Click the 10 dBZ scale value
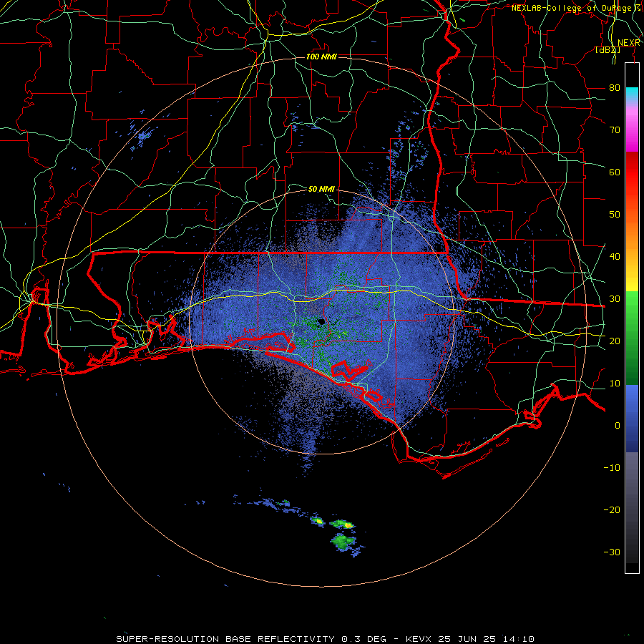Viewport: 644px width, 644px height. click(x=615, y=384)
